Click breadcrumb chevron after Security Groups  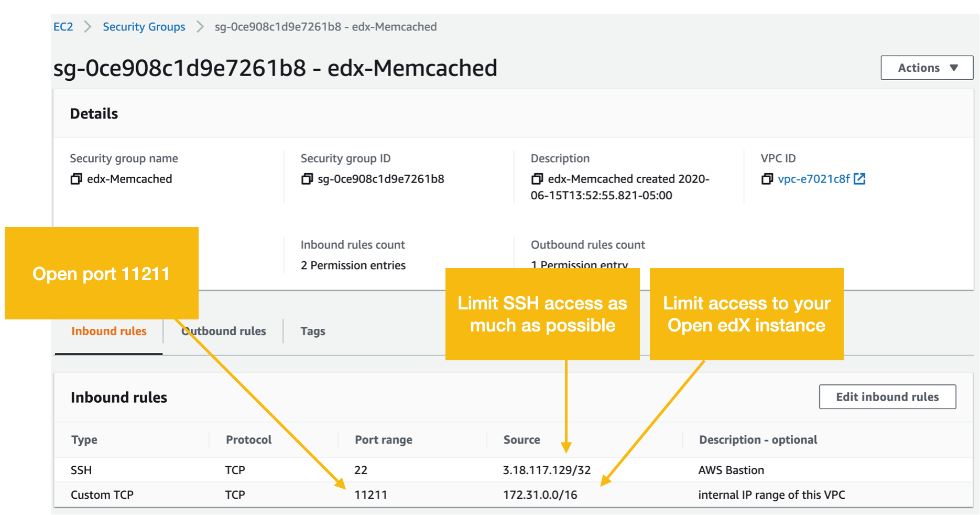[x=200, y=26]
